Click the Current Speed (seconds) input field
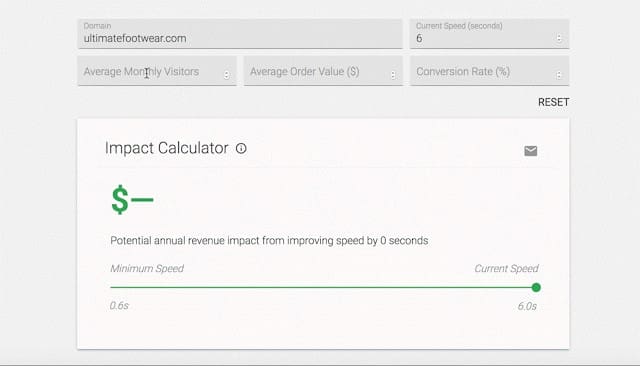640x366 pixels. 489,34
